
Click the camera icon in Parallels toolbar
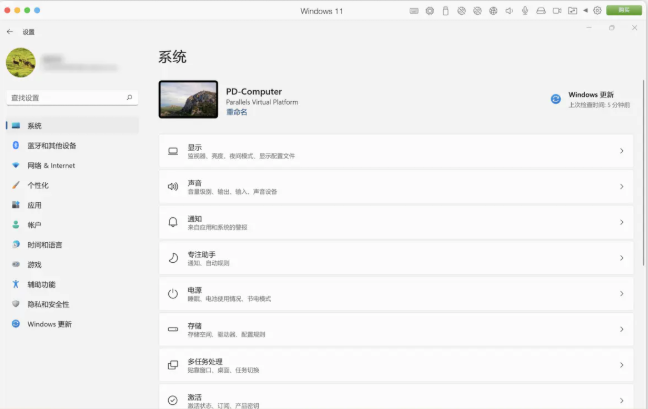click(x=557, y=11)
